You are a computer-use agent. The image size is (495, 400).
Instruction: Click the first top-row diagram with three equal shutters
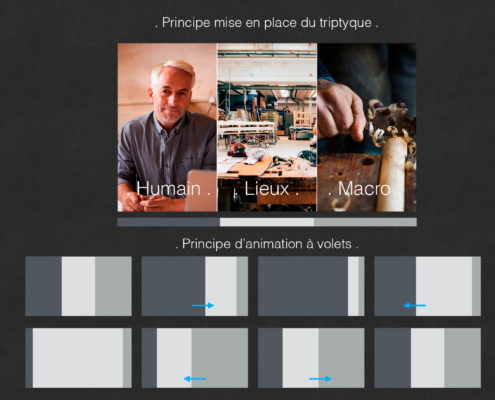(x=78, y=286)
